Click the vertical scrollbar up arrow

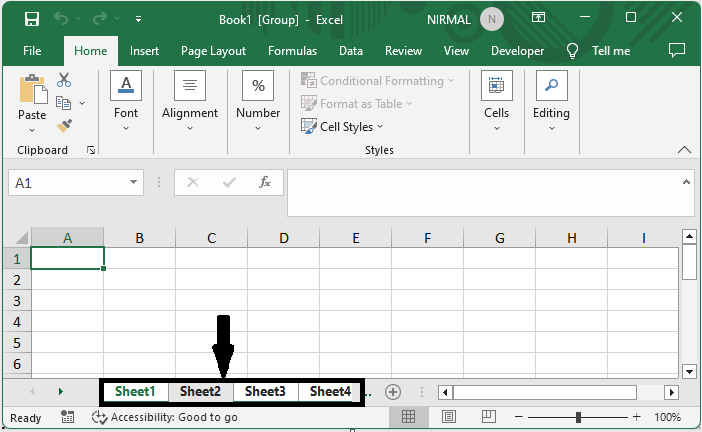[x=689, y=236]
